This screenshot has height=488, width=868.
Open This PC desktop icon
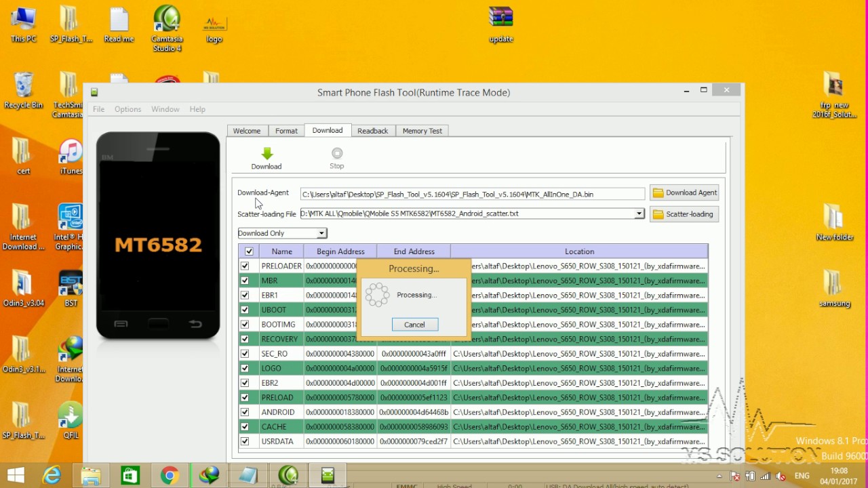point(24,25)
